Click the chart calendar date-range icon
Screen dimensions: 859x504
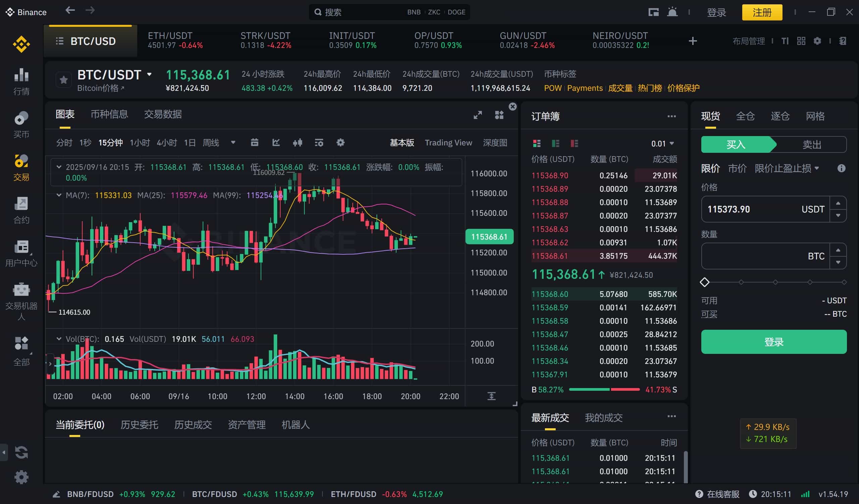click(x=254, y=143)
